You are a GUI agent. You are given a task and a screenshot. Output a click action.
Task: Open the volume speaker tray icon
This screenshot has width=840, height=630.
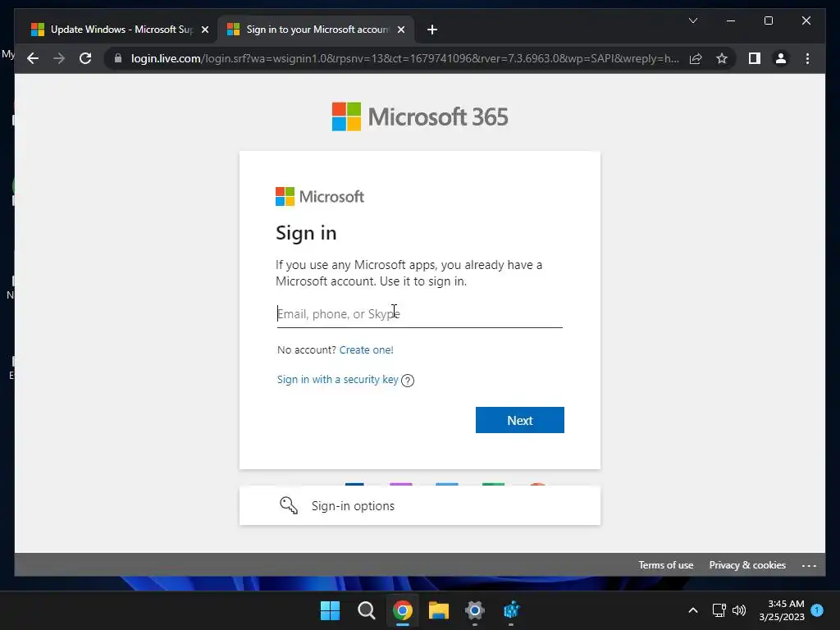coord(739,610)
